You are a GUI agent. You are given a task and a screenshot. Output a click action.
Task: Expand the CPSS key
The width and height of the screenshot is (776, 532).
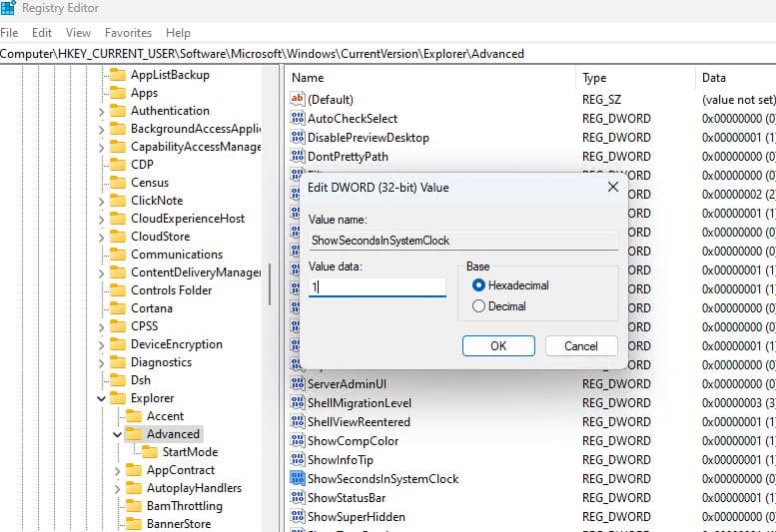tap(102, 326)
